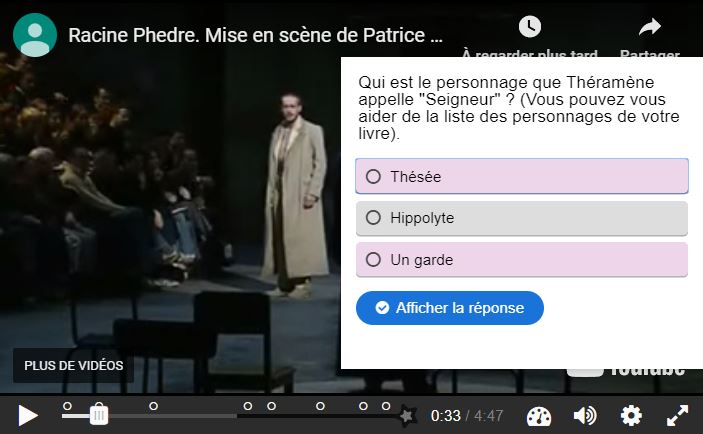Click the watch later clock icon
The image size is (703, 434).
point(530,26)
